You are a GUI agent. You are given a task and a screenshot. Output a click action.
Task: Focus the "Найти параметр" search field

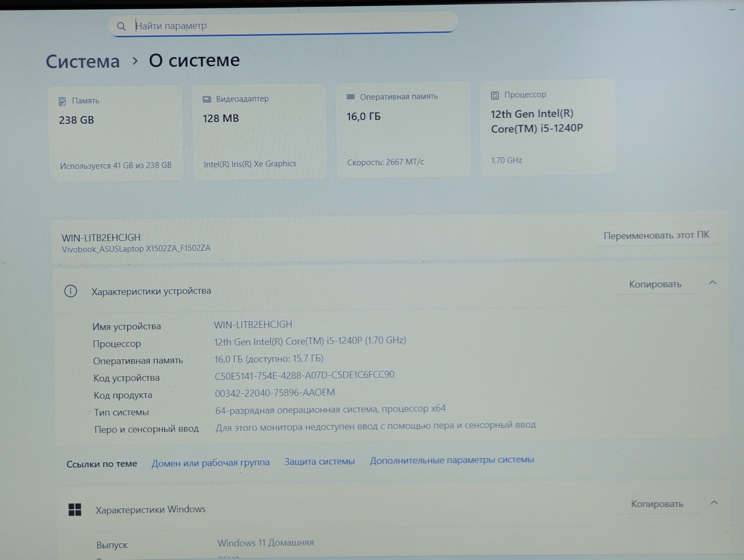(x=283, y=24)
